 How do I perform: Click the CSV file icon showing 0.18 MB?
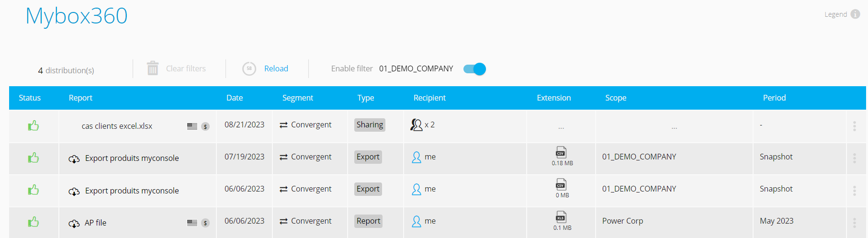561,152
